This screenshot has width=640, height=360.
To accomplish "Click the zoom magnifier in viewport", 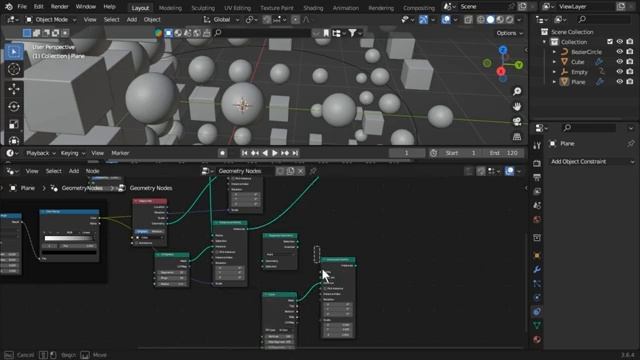I will (517, 91).
